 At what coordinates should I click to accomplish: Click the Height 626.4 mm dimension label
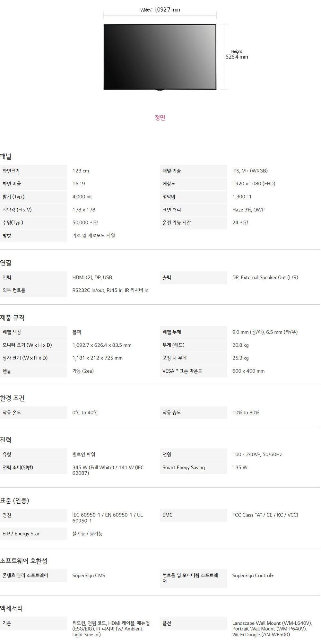click(237, 55)
